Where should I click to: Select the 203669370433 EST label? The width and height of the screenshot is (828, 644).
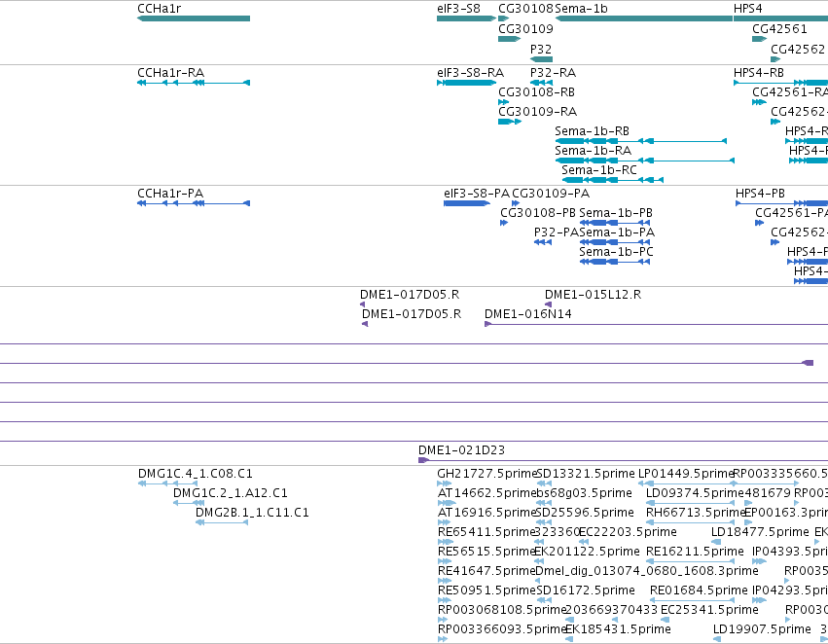[x=611, y=610]
